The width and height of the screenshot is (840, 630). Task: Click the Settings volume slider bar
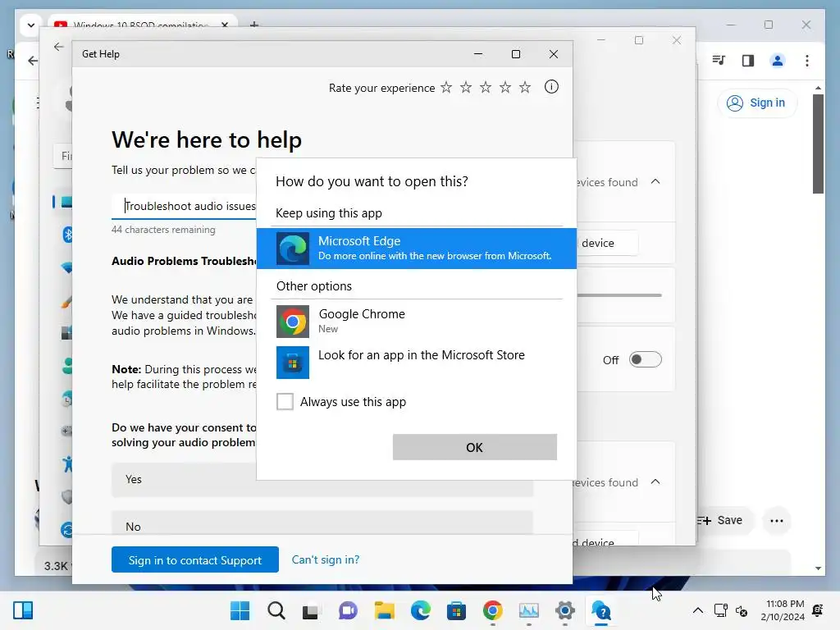click(x=619, y=294)
